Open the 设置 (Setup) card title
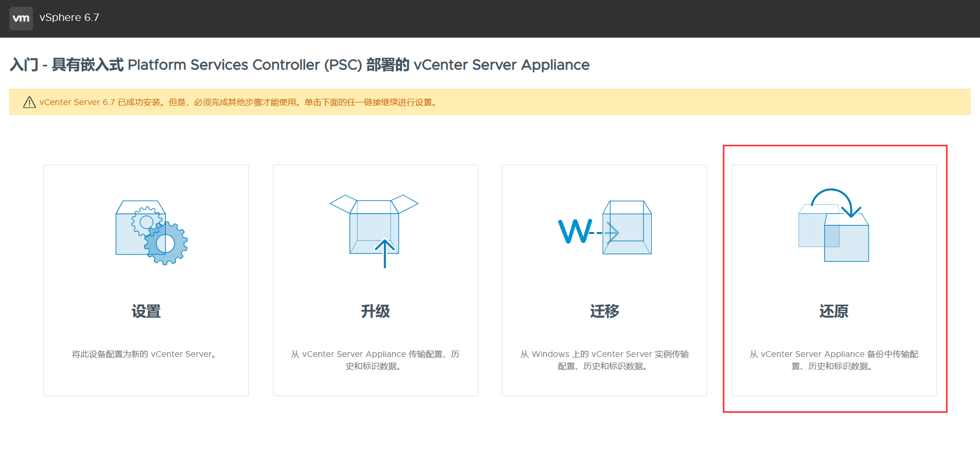Screen dimensions: 980x463 tap(146, 311)
